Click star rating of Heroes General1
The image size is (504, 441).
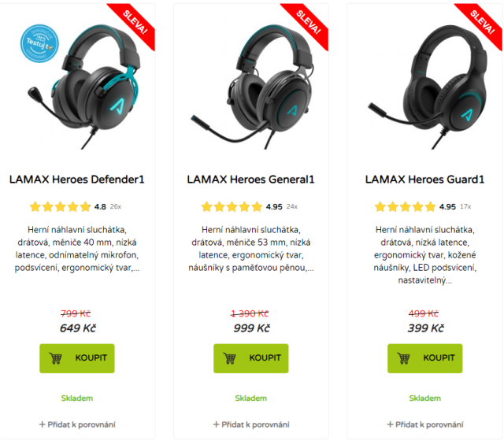pos(232,206)
